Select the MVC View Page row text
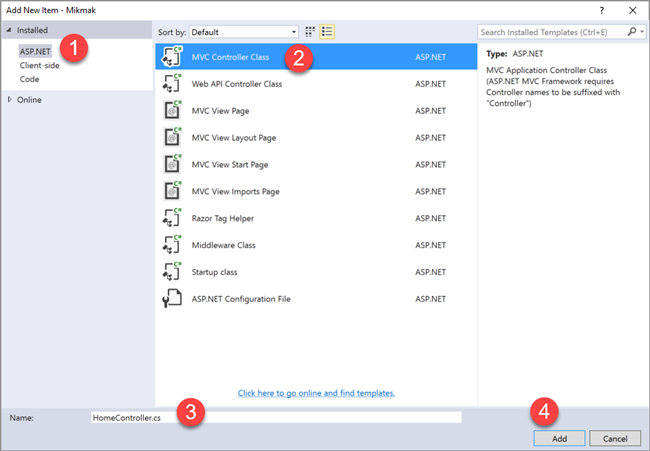 221,111
